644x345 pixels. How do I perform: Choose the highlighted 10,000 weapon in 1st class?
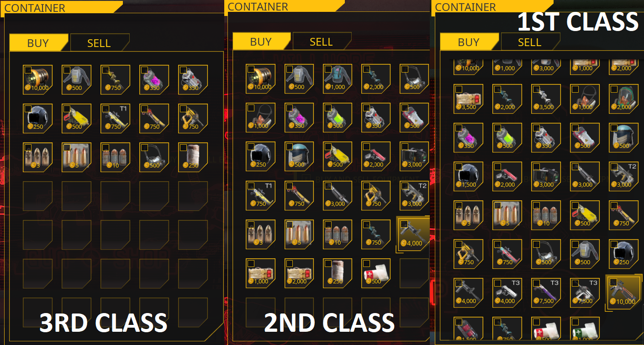(624, 293)
